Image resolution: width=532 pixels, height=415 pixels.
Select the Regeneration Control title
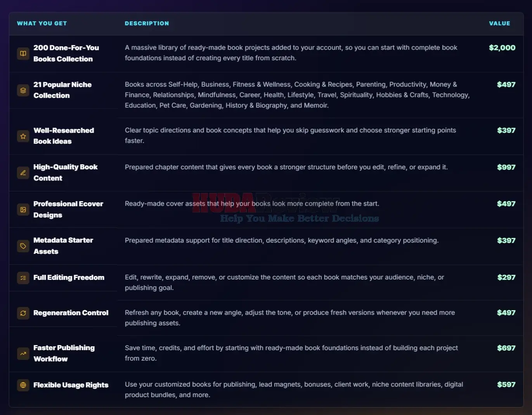pos(71,313)
